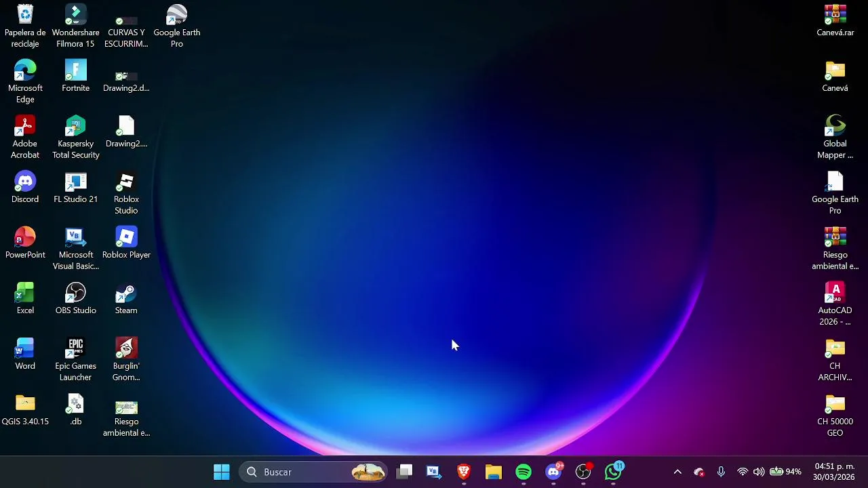This screenshot has height=488, width=868.
Task: Click the battery 94% indicator
Action: 785,472
